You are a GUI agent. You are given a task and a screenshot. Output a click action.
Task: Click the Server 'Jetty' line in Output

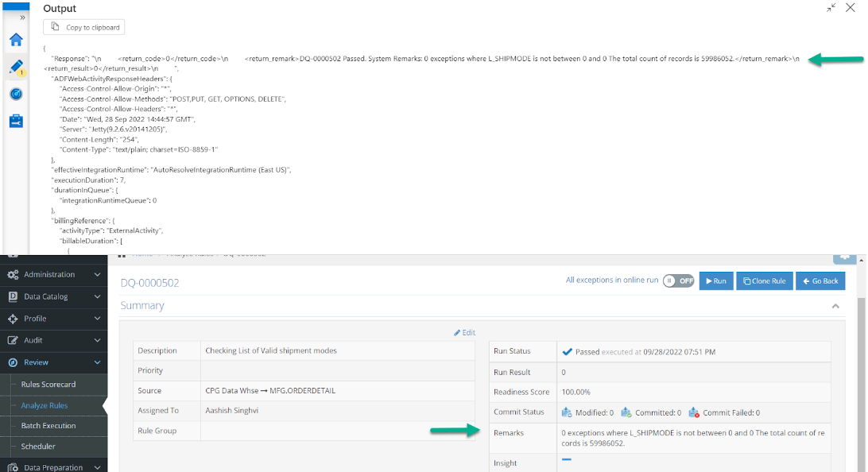click(x=113, y=129)
